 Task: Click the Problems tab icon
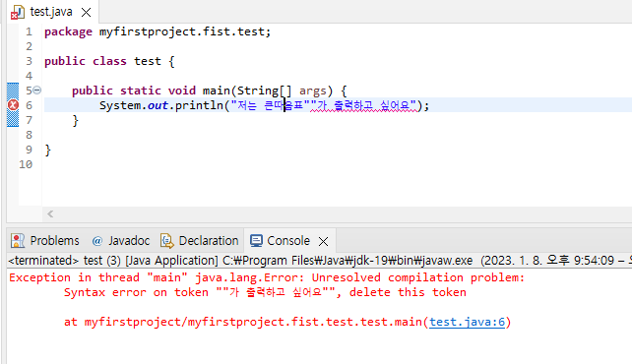point(18,241)
